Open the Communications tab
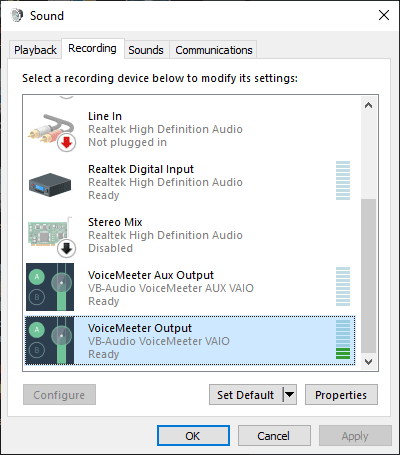400x455 pixels. (214, 50)
